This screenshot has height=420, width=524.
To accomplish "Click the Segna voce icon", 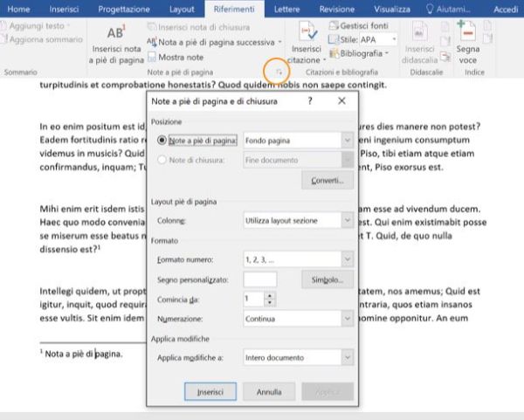I will click(467, 31).
